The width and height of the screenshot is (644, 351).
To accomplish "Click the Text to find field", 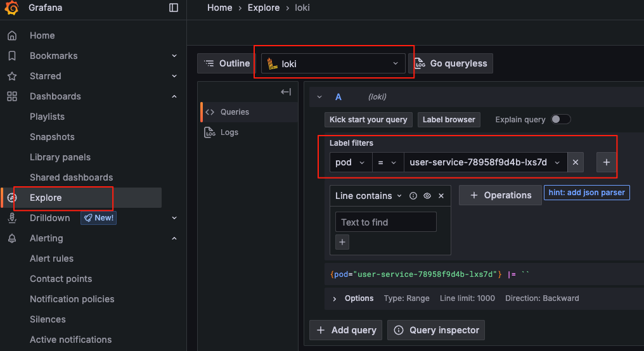I will [385, 222].
